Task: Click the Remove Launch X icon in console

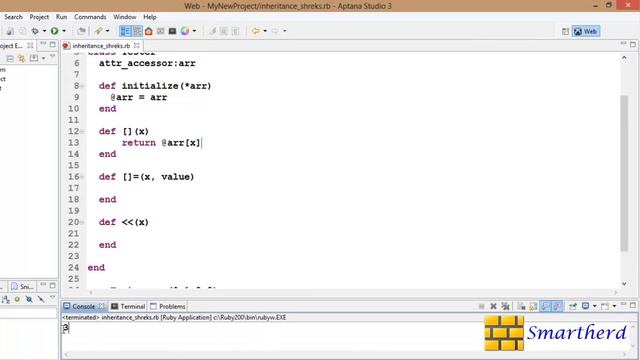Action: 493,306
